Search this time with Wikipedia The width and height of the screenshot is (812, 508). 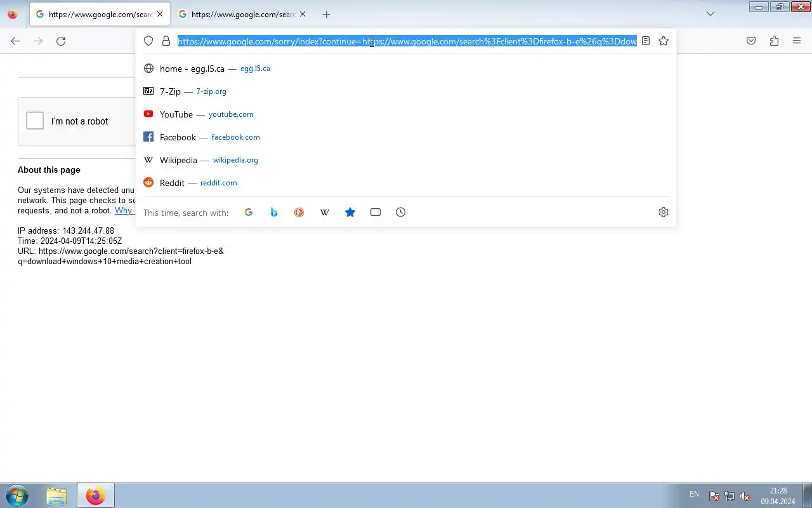pos(325,212)
